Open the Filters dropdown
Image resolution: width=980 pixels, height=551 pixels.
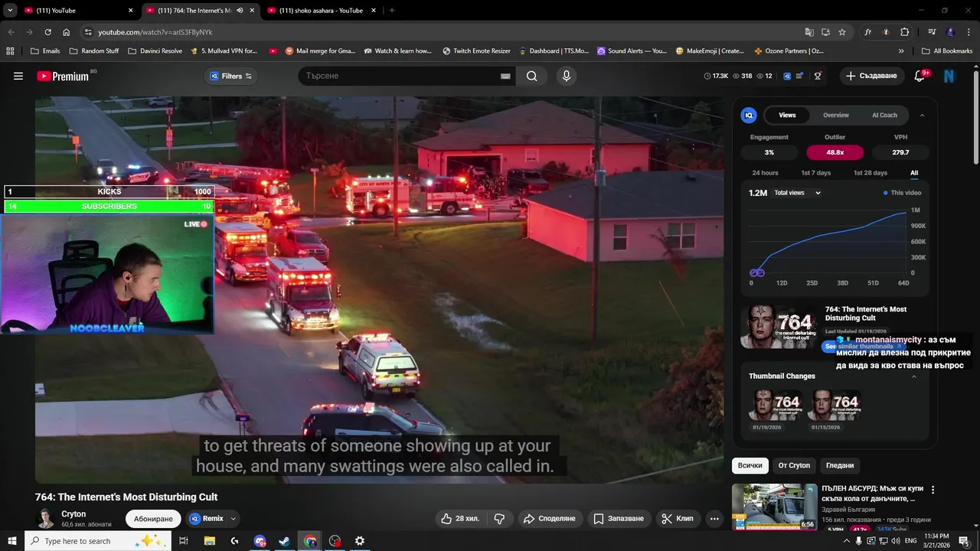(x=230, y=76)
